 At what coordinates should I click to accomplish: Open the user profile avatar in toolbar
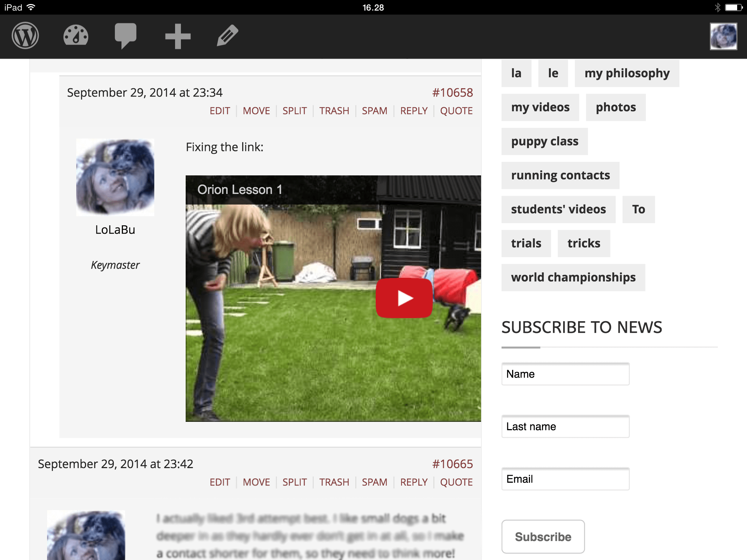(x=723, y=36)
